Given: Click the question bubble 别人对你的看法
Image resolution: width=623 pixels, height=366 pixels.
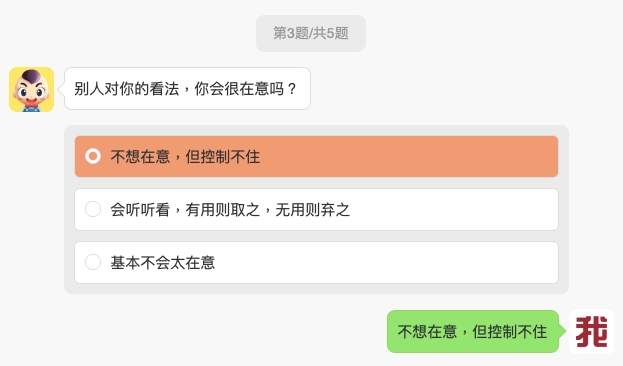Looking at the screenshot, I should (x=187, y=89).
